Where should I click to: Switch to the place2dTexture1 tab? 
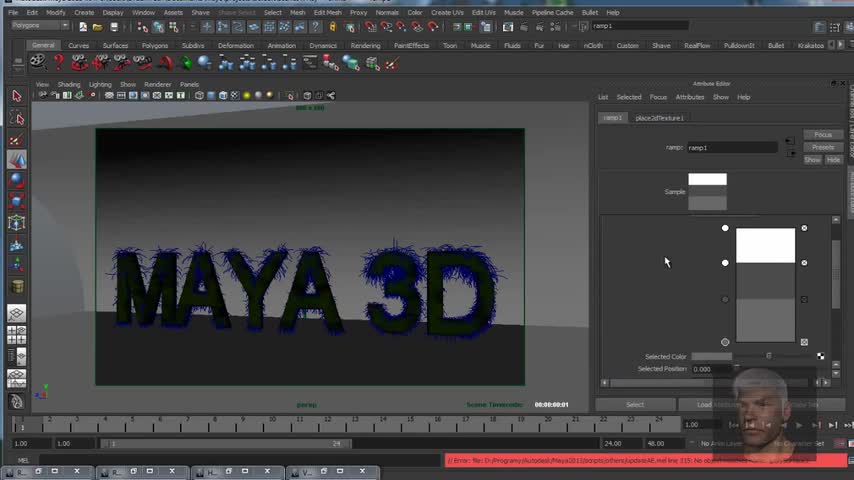coord(659,118)
